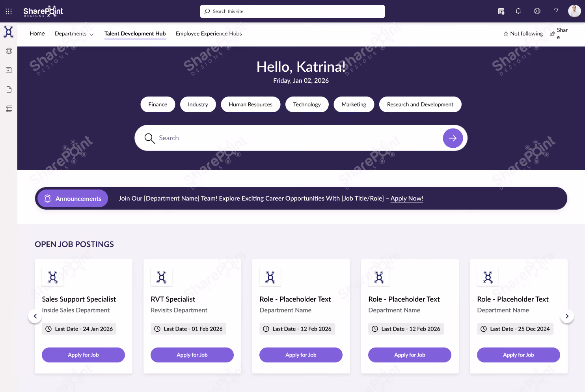Apply for the Sales Support Specialist job

(83, 355)
